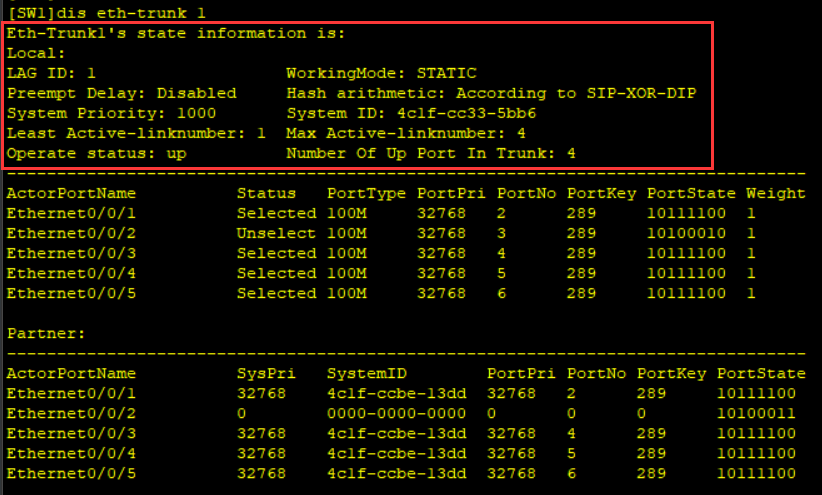
Task: Click 'PortNo' header in Partner table
Action: point(596,373)
